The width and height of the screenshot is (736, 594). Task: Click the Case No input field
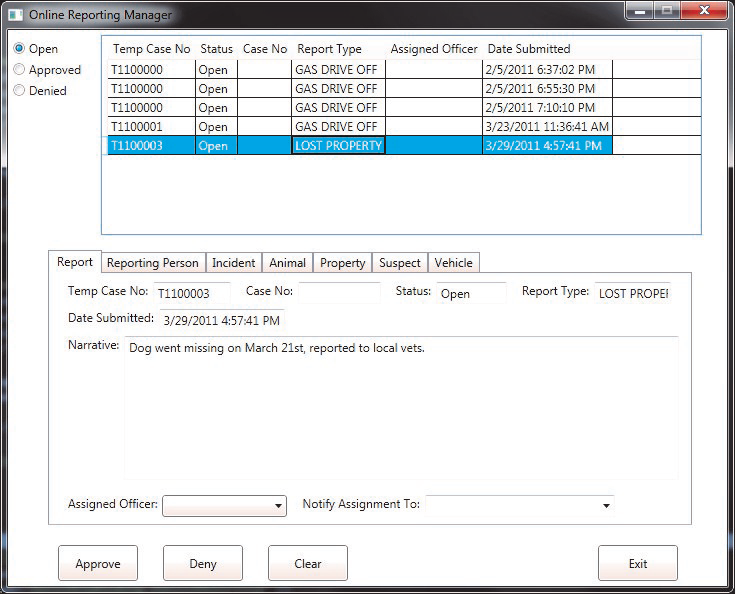pos(339,294)
